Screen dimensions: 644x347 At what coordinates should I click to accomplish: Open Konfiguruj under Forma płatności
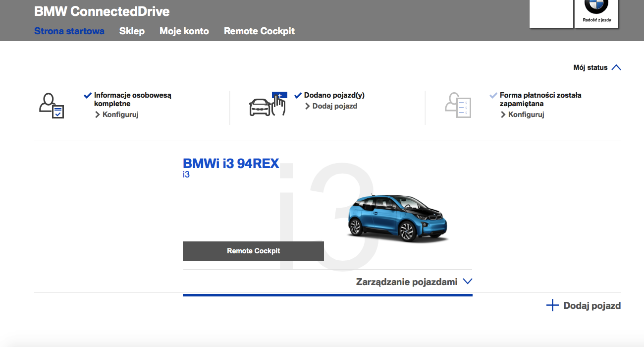(x=523, y=115)
